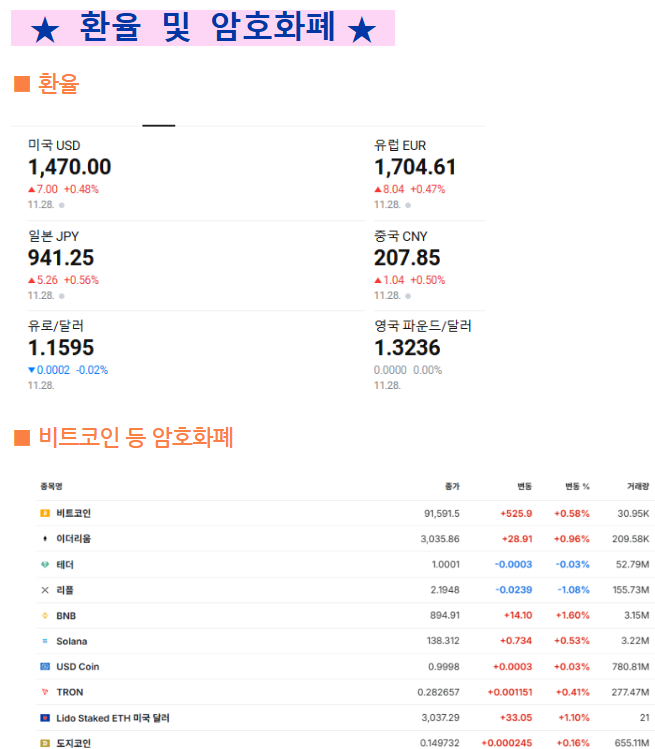Viewport: 655px width, 749px height.
Task: Open the 미국 USD exchange rate
Action: [69, 167]
